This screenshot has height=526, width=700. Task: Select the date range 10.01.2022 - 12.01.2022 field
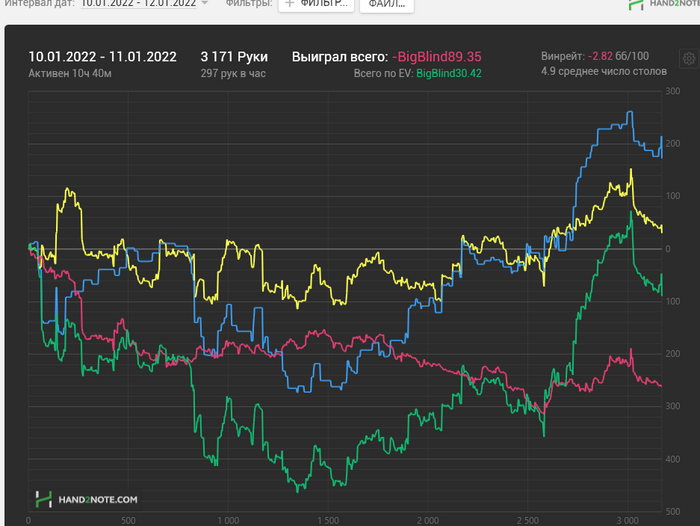[138, 4]
